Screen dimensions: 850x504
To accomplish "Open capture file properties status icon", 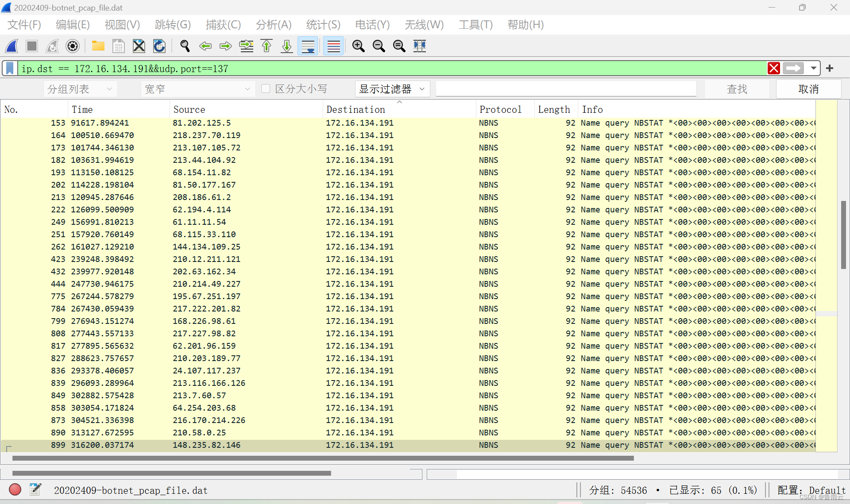I will tap(35, 489).
